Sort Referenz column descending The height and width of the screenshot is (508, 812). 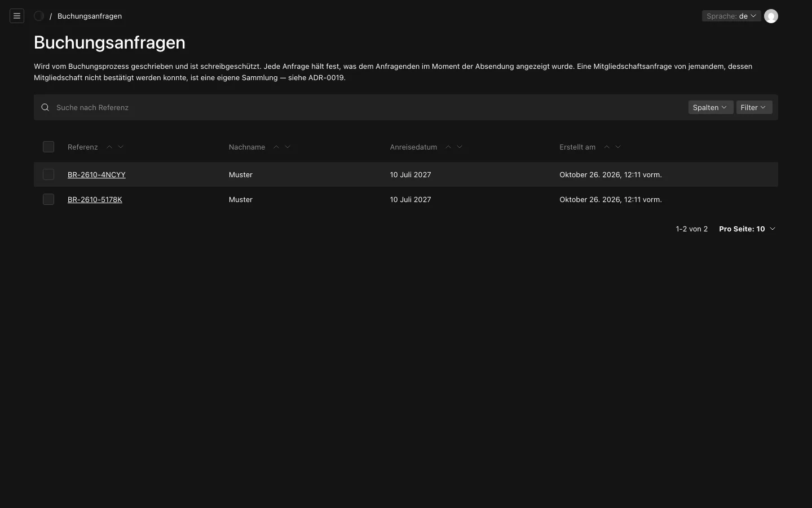[x=121, y=147]
